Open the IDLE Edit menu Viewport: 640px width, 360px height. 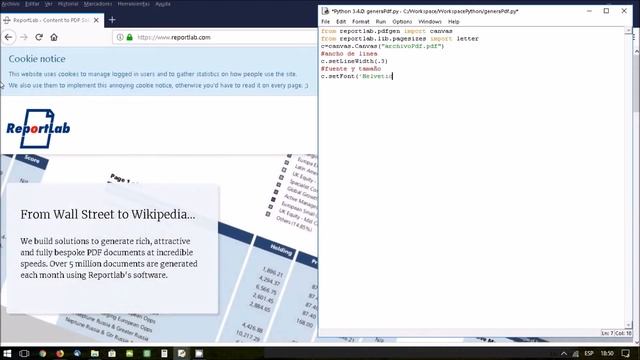click(341, 22)
